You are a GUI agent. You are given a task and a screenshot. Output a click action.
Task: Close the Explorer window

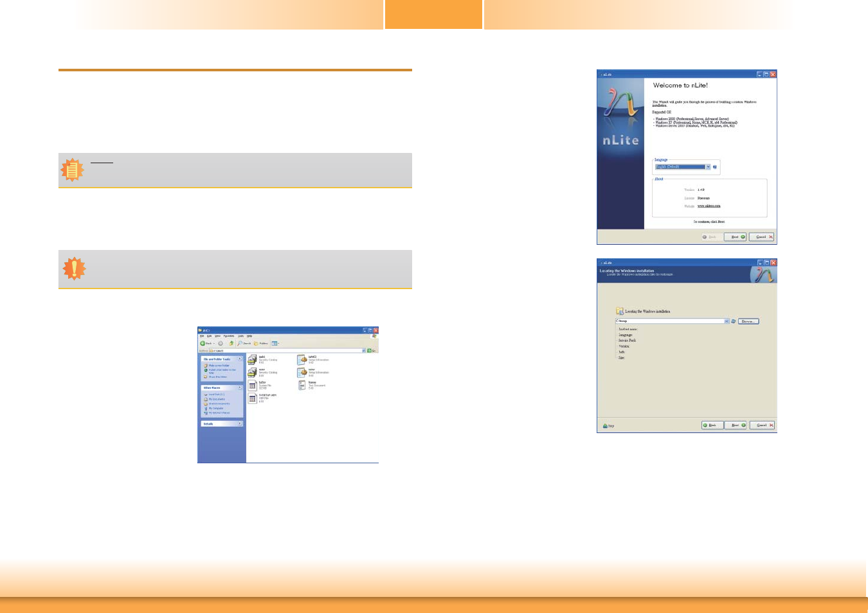coord(375,330)
